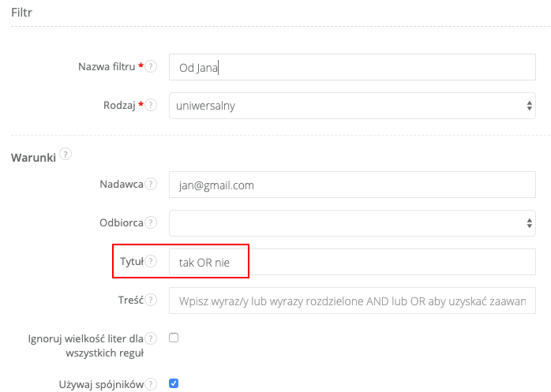Click help icon beside Tytuł label
The width and height of the screenshot is (551, 392).
(152, 262)
